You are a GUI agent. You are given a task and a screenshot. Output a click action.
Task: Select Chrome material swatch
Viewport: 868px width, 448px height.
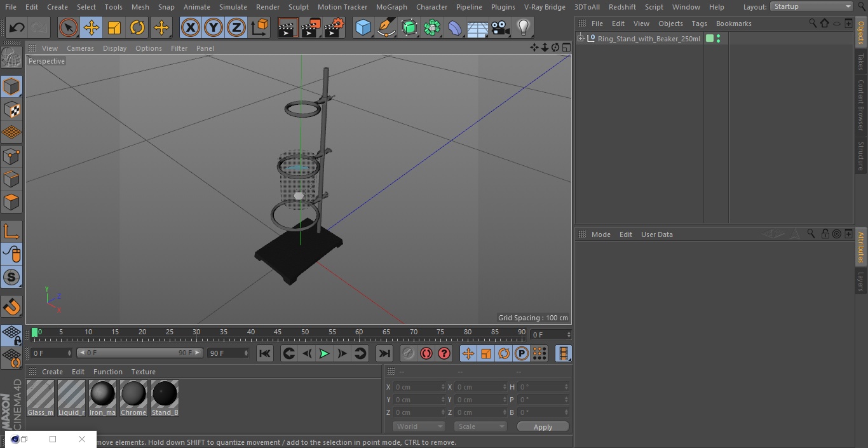coord(133,398)
